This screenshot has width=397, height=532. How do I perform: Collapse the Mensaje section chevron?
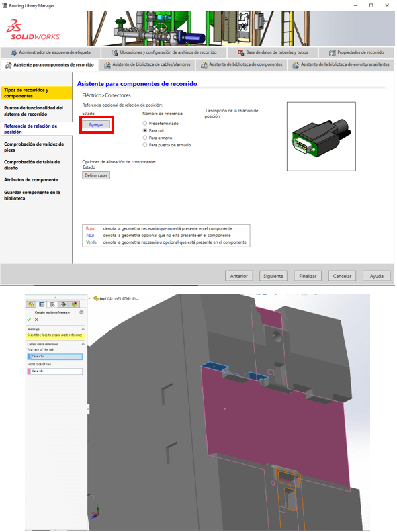pyautogui.click(x=83, y=329)
